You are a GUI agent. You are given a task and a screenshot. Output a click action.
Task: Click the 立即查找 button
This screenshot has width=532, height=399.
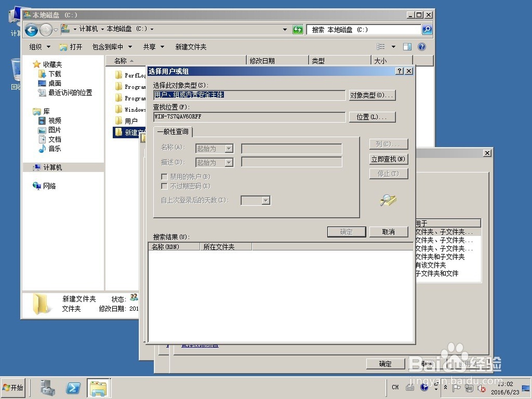tap(388, 159)
